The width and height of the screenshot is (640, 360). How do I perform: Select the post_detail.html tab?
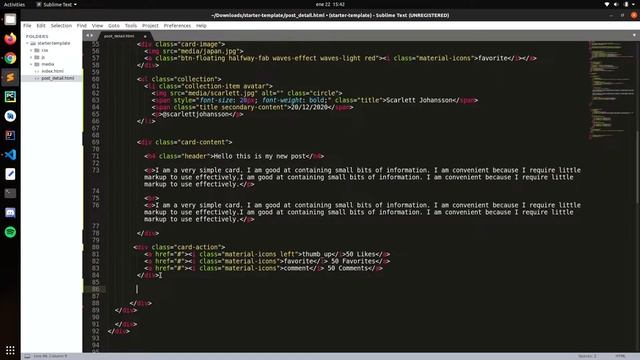point(119,36)
